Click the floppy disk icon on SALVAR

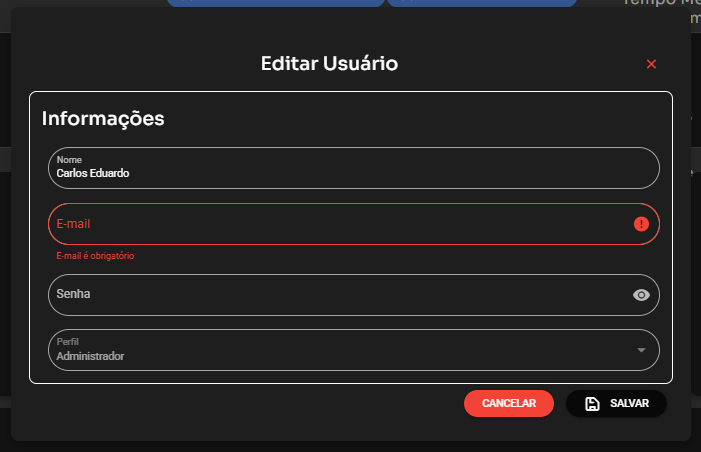click(592, 403)
